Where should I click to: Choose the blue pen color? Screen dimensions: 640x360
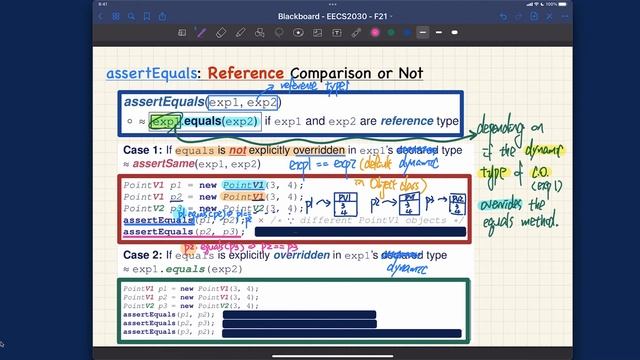click(407, 33)
